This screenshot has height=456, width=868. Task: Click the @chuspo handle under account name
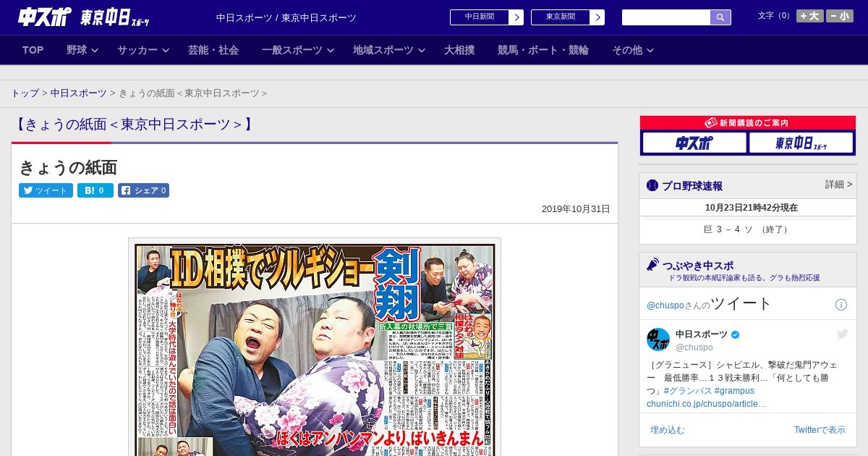click(x=694, y=347)
